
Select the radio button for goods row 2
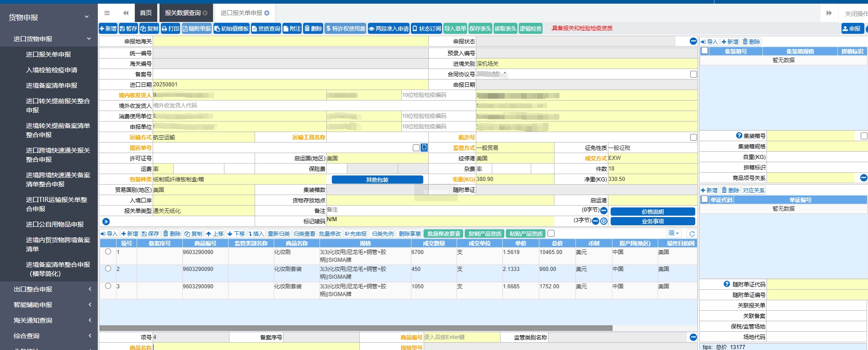pos(108,269)
